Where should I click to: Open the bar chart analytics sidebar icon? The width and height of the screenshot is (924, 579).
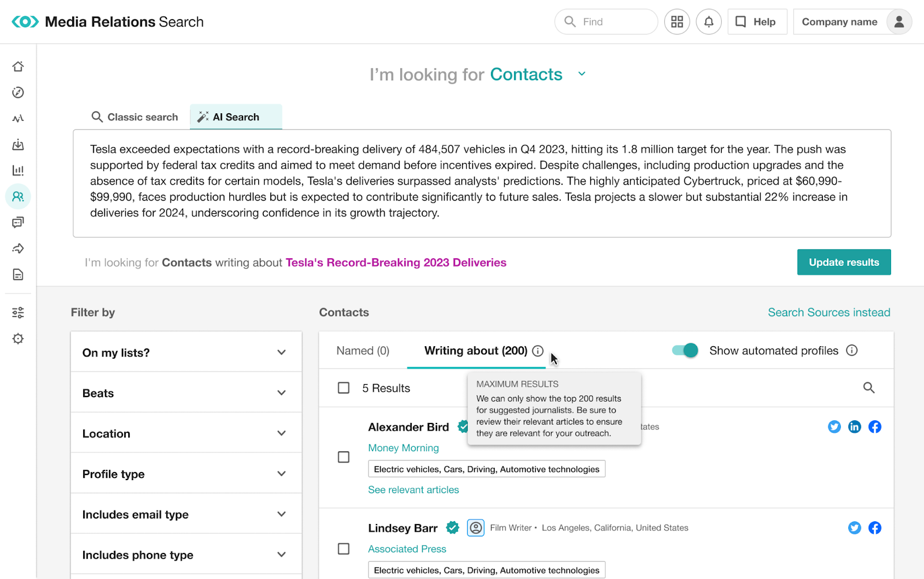pyautogui.click(x=18, y=170)
